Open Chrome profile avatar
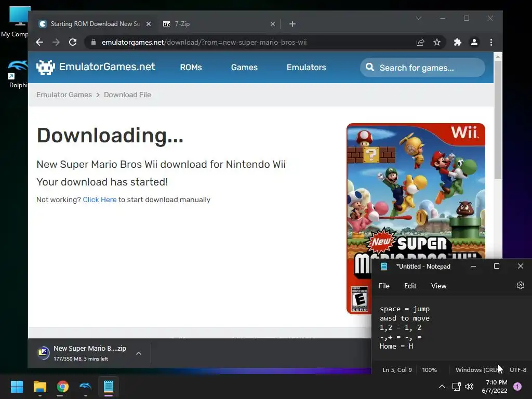 [474, 42]
